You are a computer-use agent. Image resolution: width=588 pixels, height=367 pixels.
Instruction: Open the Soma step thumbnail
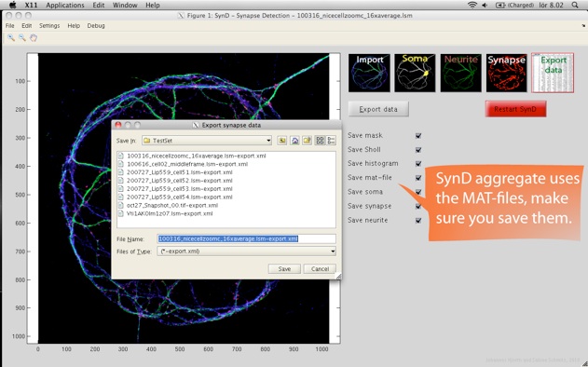point(415,73)
